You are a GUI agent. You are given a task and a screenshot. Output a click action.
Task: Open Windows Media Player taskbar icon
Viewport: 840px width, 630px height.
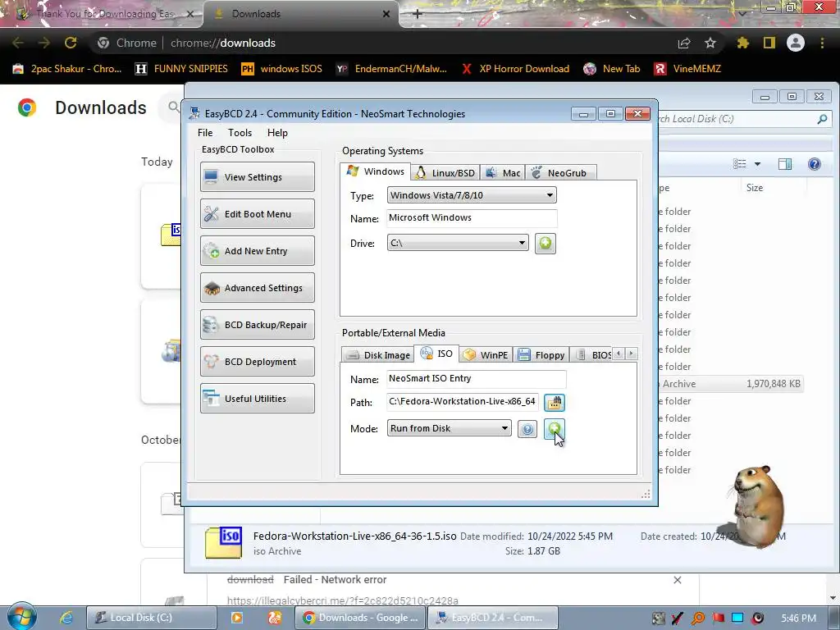click(237, 618)
